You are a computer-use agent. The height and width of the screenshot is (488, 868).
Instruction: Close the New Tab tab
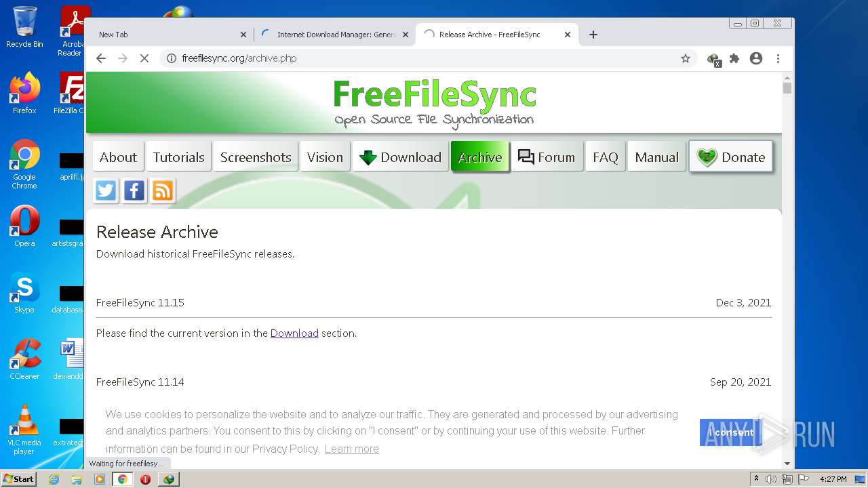(243, 35)
